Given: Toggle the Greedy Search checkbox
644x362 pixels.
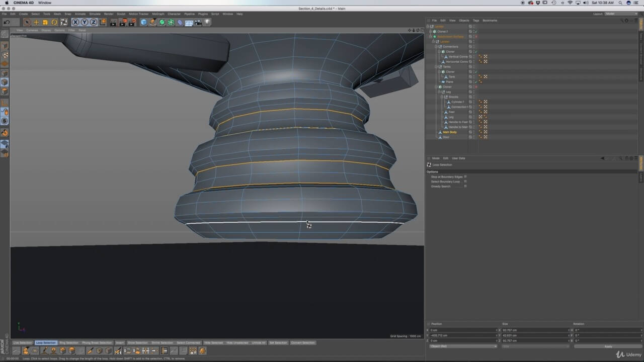Looking at the screenshot, I should click(x=465, y=187).
